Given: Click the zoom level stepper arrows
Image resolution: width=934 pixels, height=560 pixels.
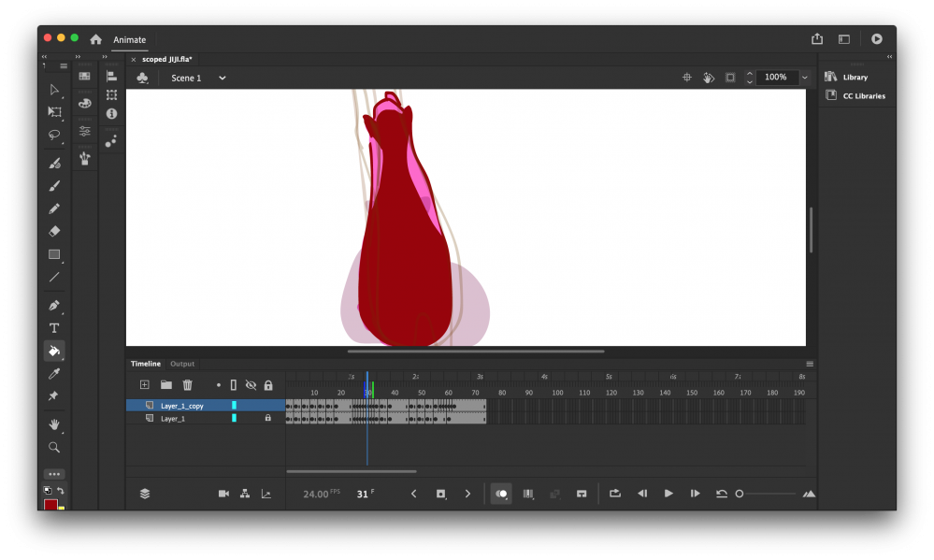Looking at the screenshot, I should point(749,78).
